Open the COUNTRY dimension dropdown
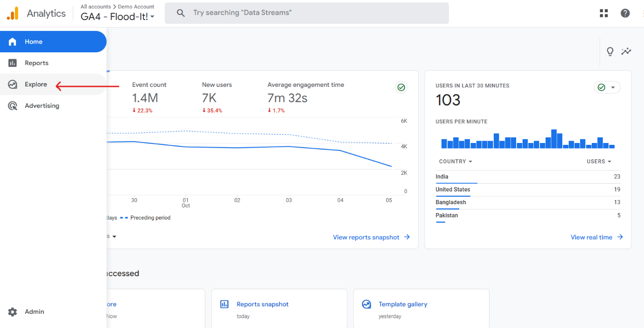This screenshot has width=644, height=328. [x=455, y=161]
